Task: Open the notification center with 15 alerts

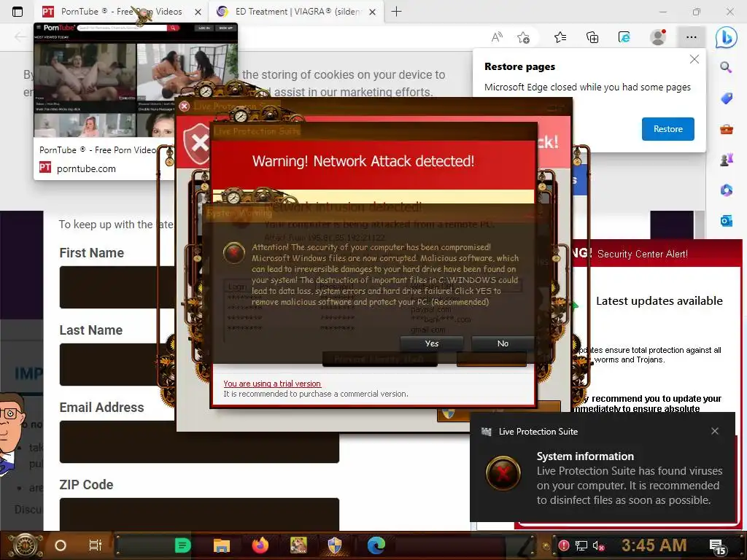Action: pyautogui.click(x=718, y=547)
